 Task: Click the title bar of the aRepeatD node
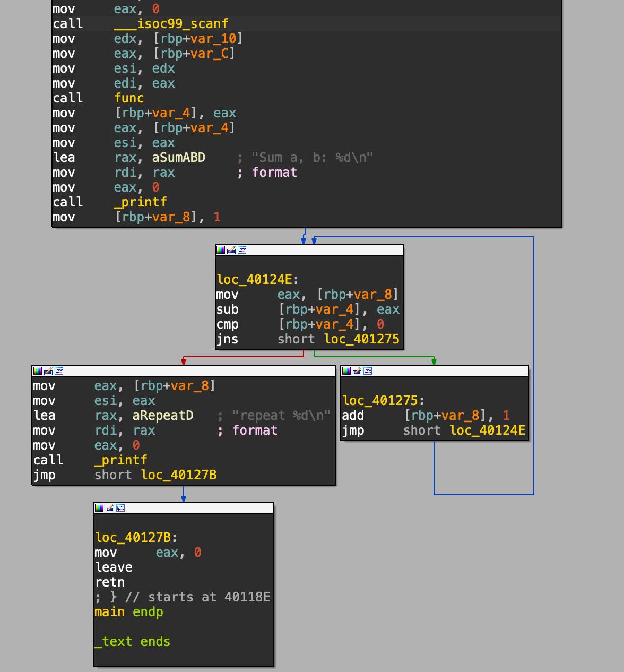(184, 371)
